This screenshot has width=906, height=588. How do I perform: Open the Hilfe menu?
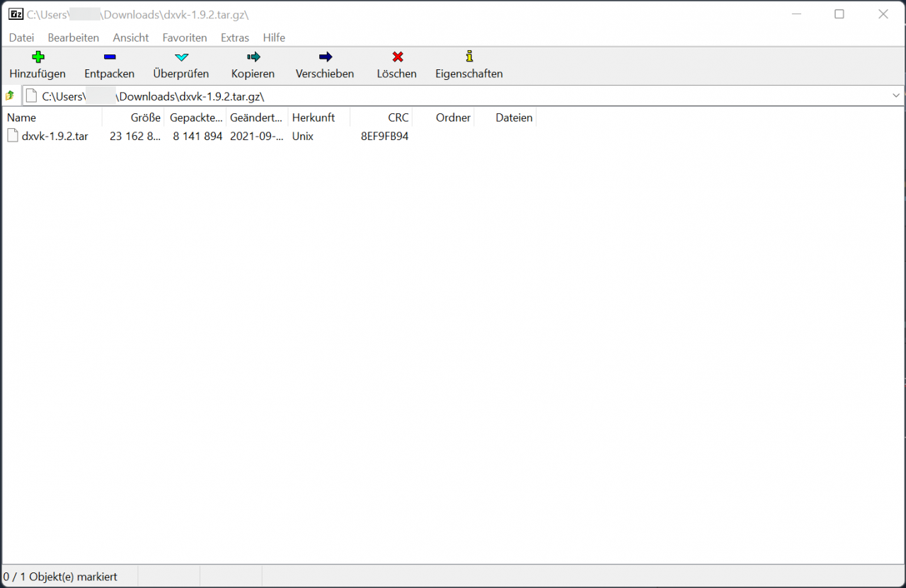tap(274, 38)
